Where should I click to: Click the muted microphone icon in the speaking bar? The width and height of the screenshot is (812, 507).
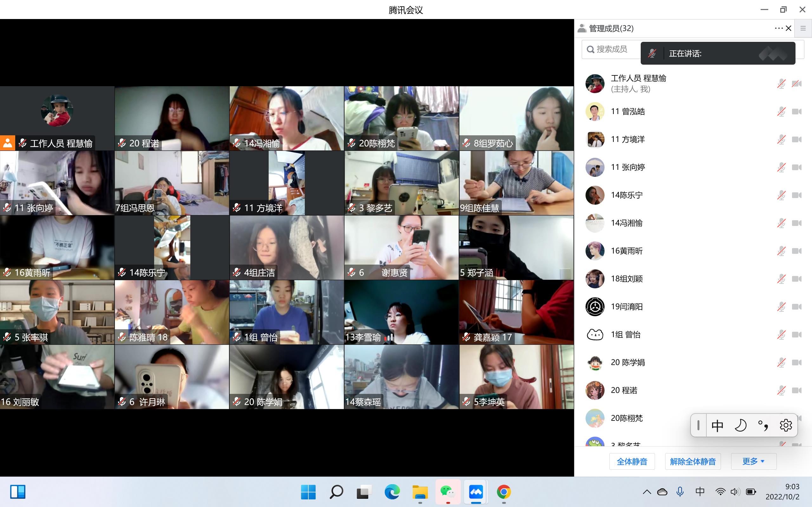pyautogui.click(x=652, y=53)
